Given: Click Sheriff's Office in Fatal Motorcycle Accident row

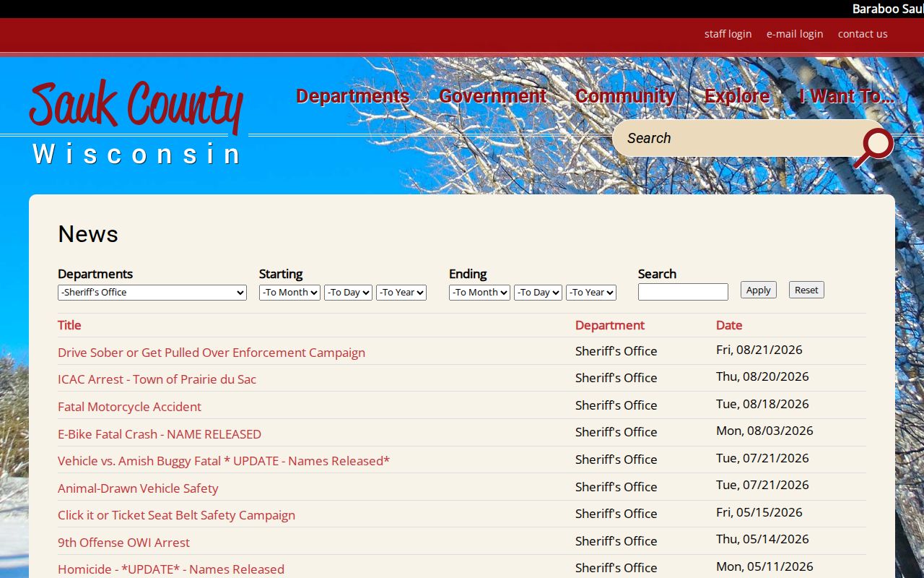Looking at the screenshot, I should pos(616,405).
